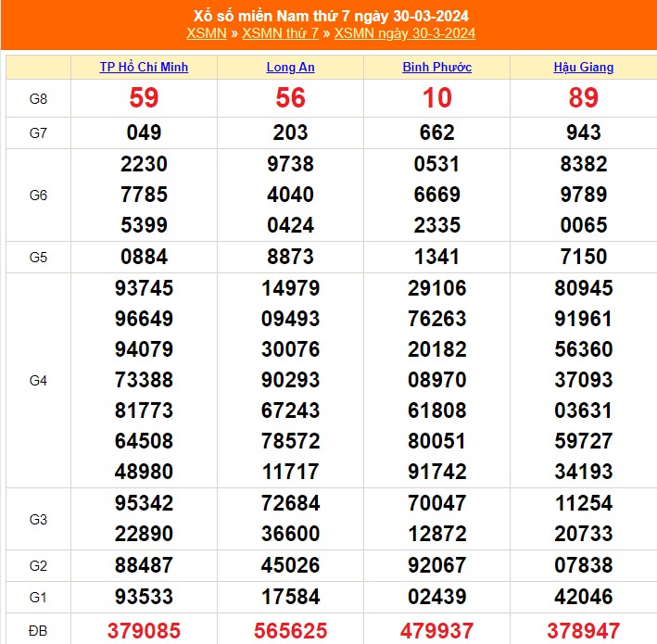Screen dimensions: 657x644
Task: Select G7 number 943
Action: tap(584, 133)
